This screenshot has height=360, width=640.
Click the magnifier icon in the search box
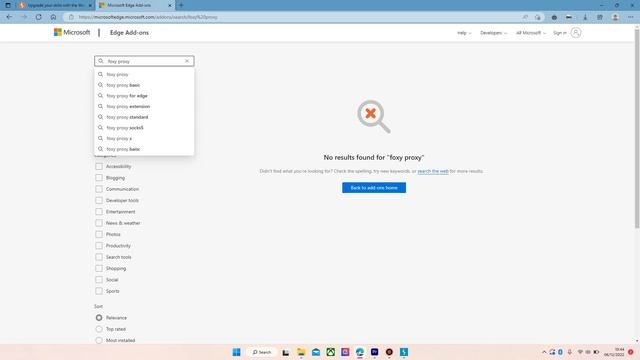coord(101,61)
